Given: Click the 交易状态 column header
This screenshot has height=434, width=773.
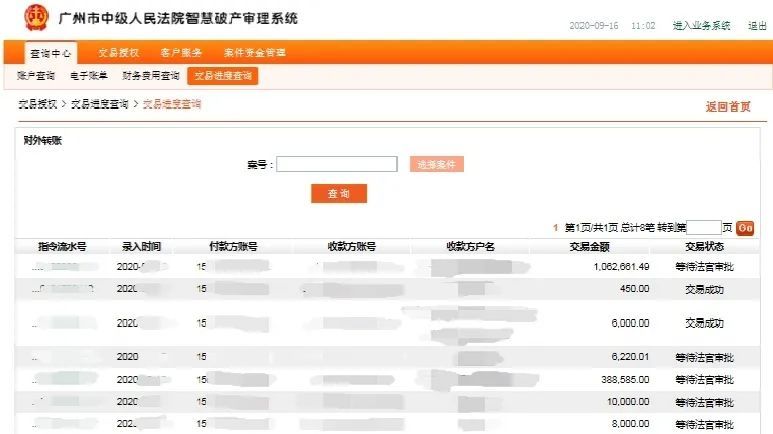Looking at the screenshot, I should pyautogui.click(x=704, y=246).
